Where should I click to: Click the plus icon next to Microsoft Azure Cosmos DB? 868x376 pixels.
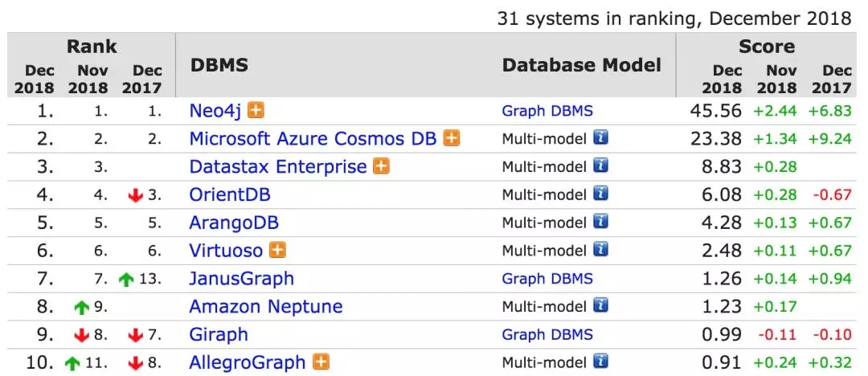452,138
